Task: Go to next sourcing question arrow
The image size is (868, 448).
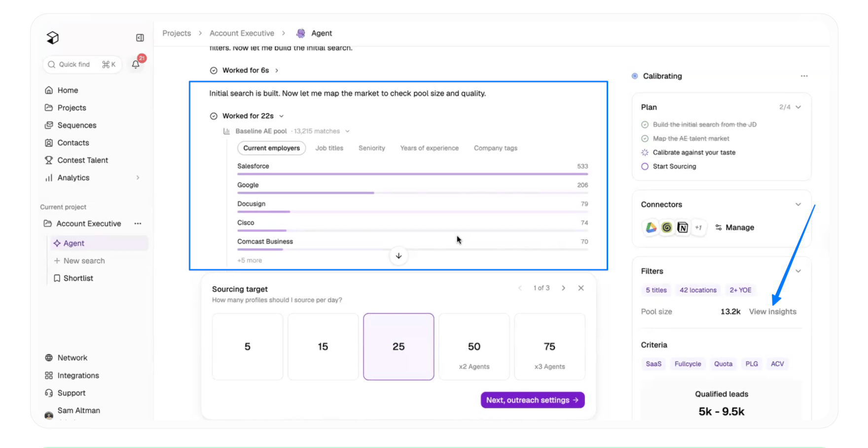Action: (563, 288)
